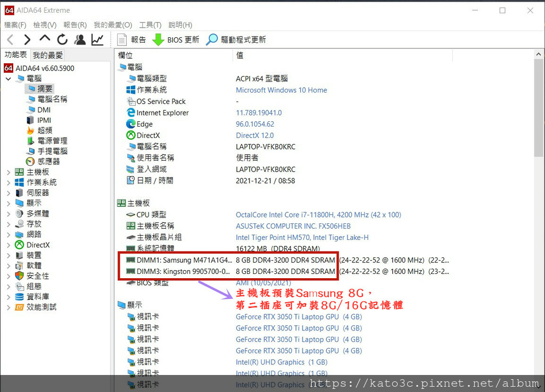
Task: Click the 裝置 tree icon
Action: (x=20, y=255)
